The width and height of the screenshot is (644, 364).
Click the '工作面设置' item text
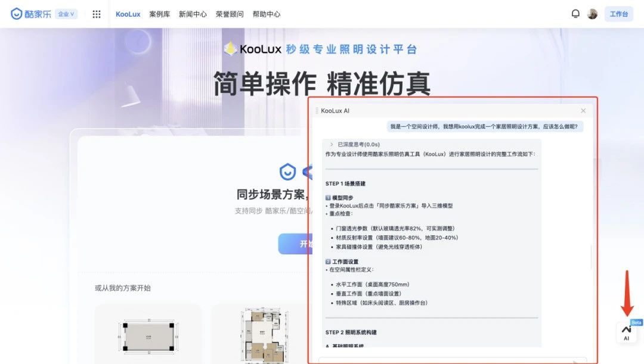[x=345, y=262]
